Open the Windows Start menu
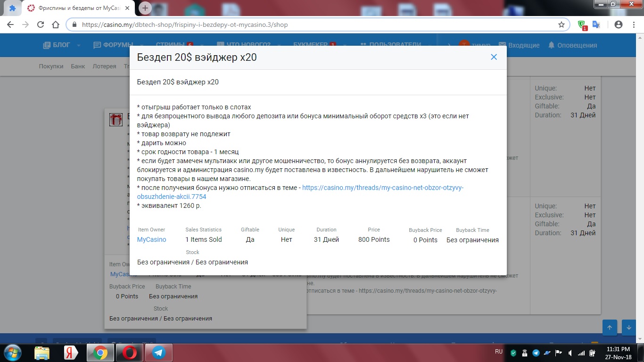644x362 pixels. 12,353
